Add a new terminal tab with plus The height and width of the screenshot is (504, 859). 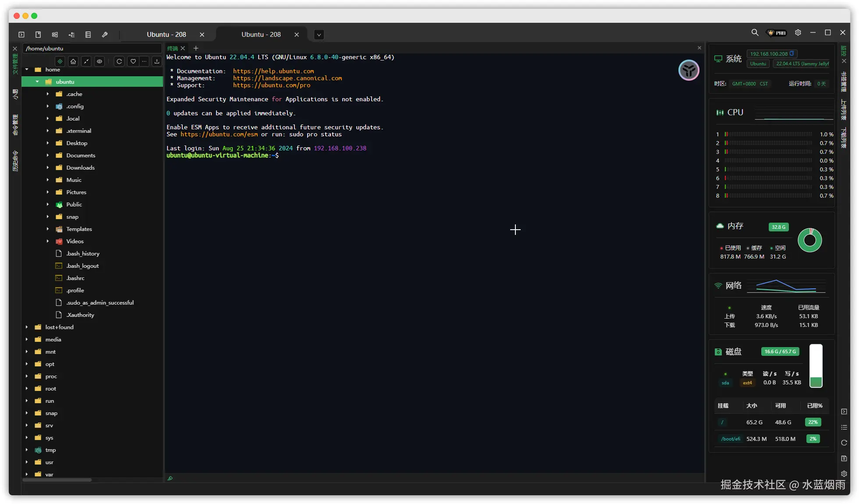196,48
